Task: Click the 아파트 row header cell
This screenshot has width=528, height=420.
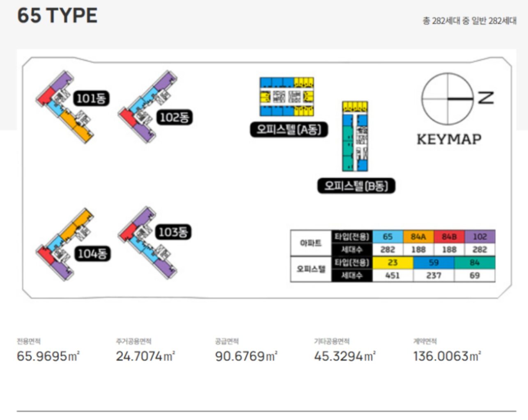Action: [311, 243]
